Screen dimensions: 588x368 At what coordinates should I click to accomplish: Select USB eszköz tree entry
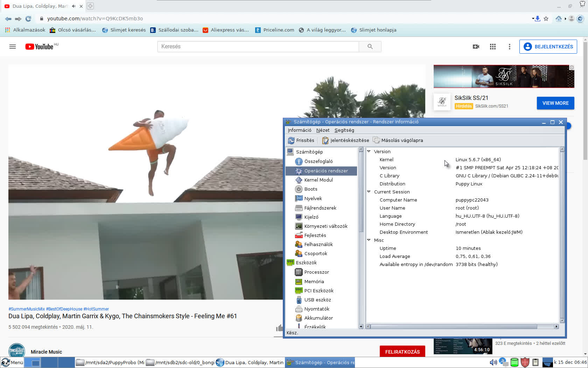(x=317, y=300)
